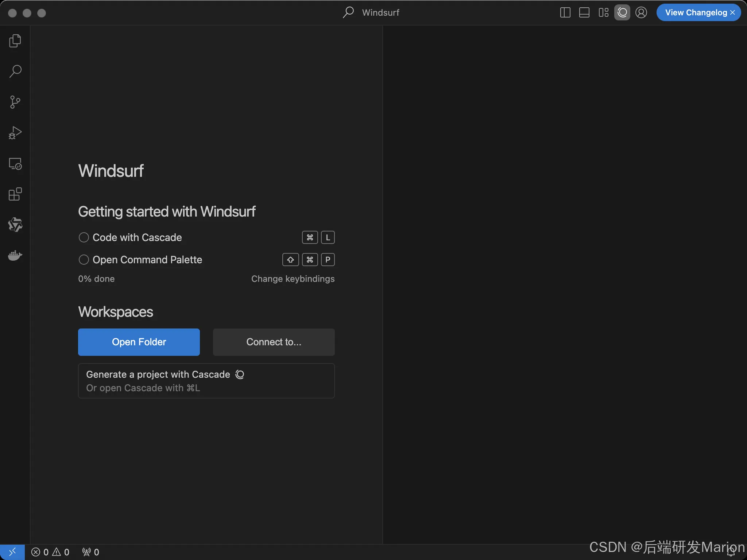The image size is (747, 560).
Task: Click the Windsurf search box in title bar
Action: (371, 12)
